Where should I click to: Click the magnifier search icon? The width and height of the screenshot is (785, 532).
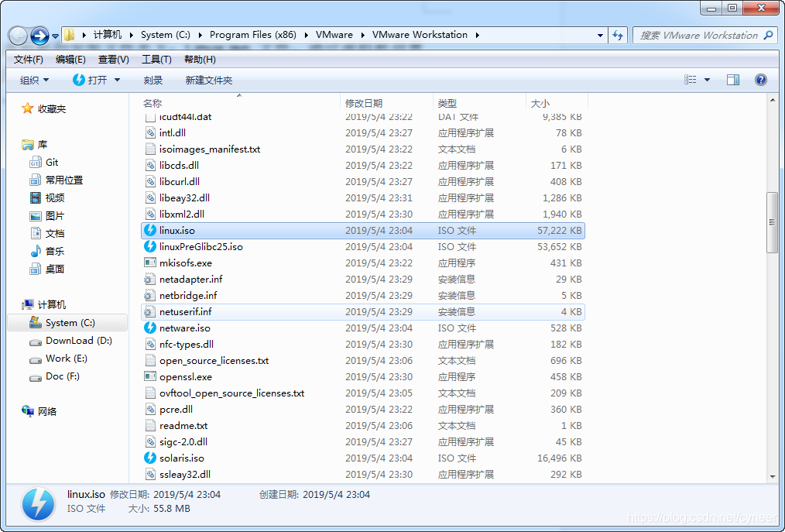[x=769, y=35]
